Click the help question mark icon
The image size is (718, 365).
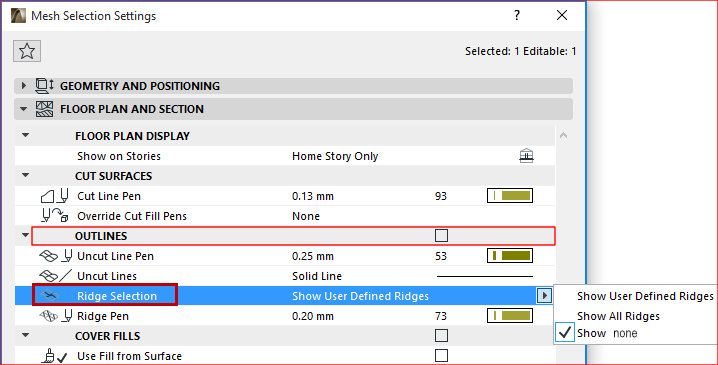point(517,15)
